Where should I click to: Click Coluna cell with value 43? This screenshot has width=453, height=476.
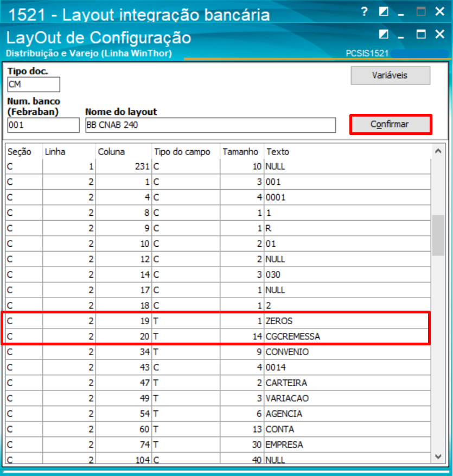[x=123, y=368]
